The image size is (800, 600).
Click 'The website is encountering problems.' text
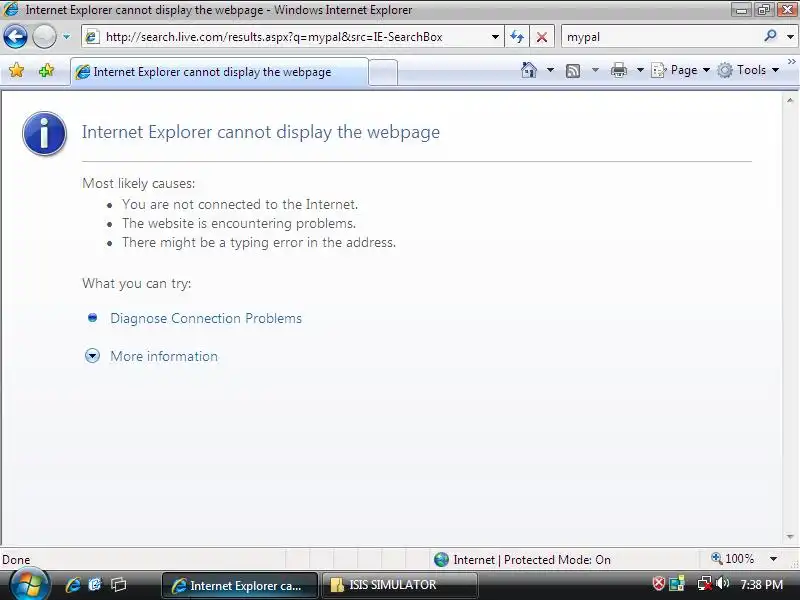239,223
